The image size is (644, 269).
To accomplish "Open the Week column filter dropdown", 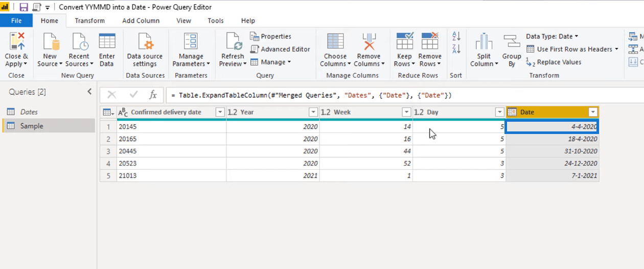I will (x=406, y=112).
